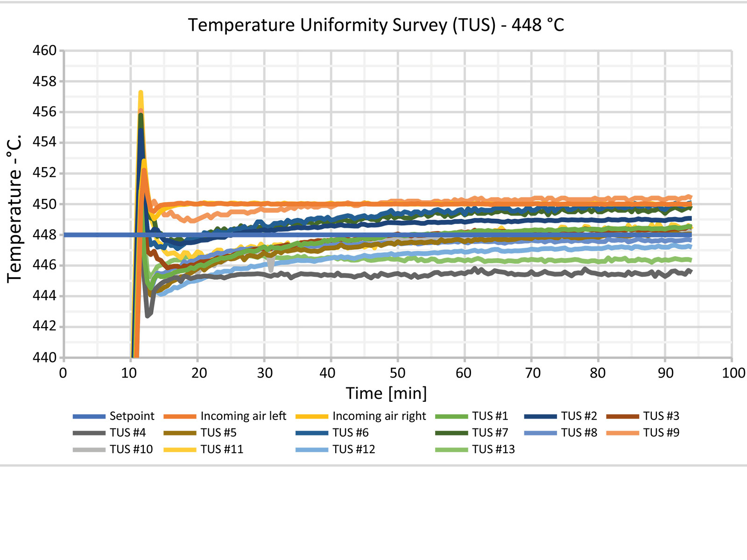
Task: Click the y-axis value 442
Action: point(44,326)
